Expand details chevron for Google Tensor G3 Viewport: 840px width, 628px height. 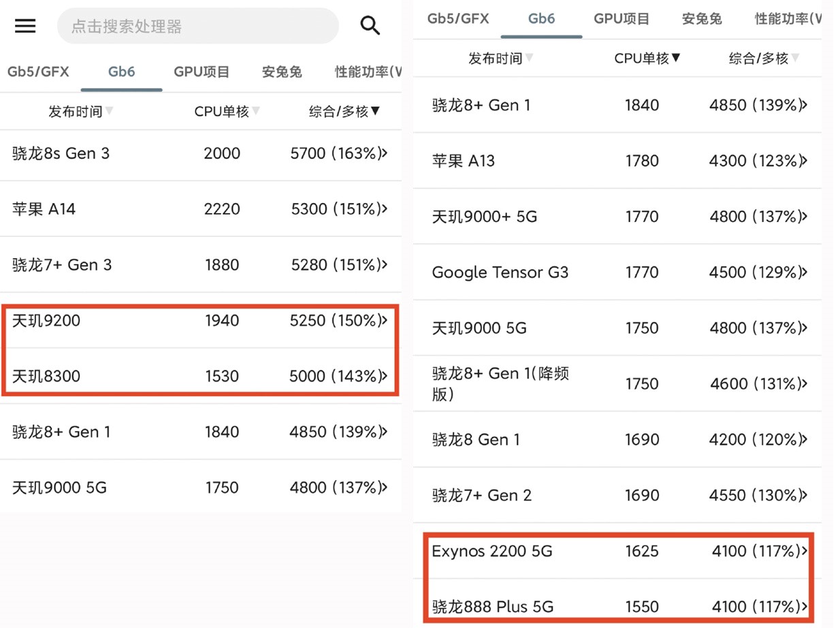coord(805,272)
